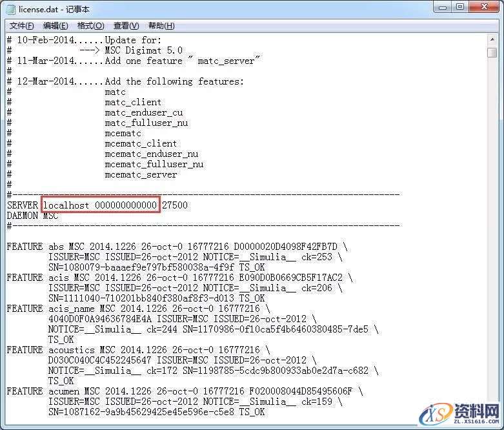Viewport: 504px width, 430px height.
Task: Click the vertical scrollbar thumb
Action: (492, 52)
